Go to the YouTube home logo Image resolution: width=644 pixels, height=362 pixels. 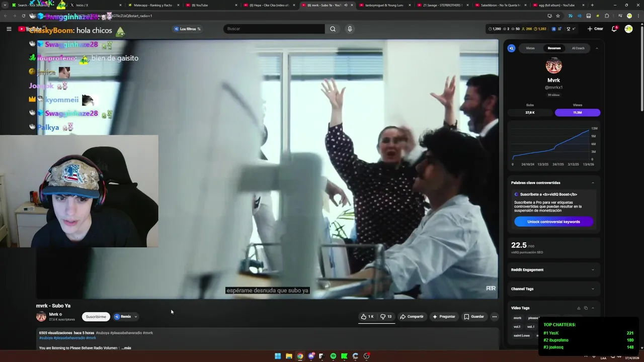click(x=30, y=29)
